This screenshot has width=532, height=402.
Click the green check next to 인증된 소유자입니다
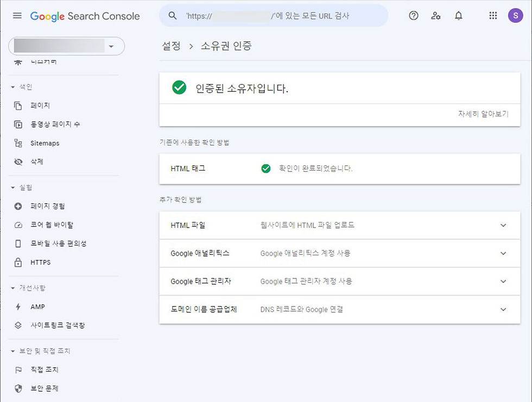[179, 87]
